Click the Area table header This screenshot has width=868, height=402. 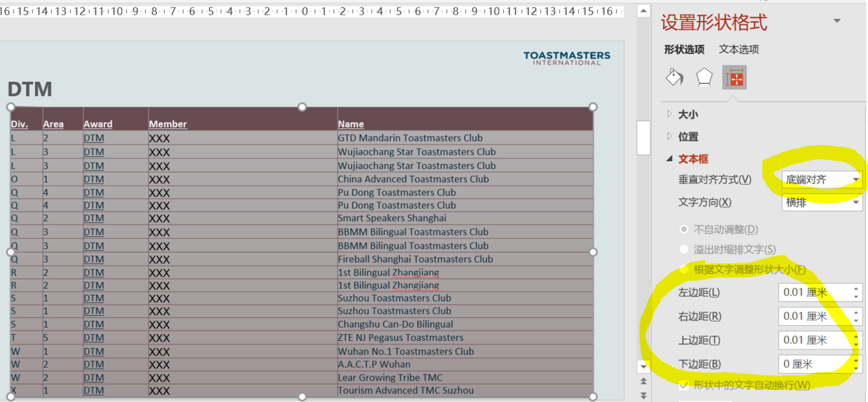53,124
